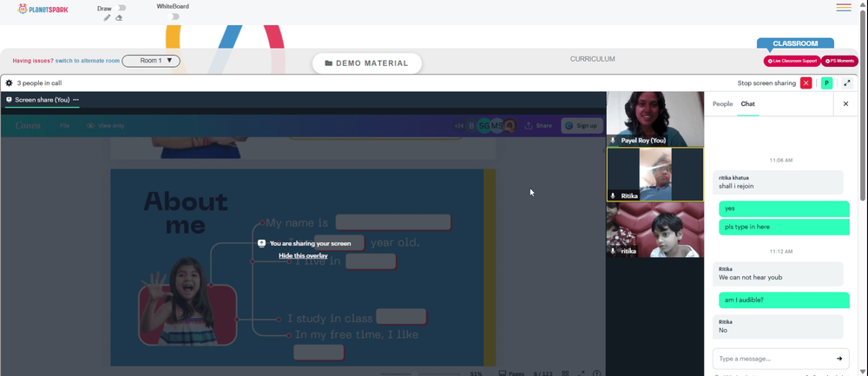Close the chat side panel
The height and width of the screenshot is (376, 868).
click(845, 103)
